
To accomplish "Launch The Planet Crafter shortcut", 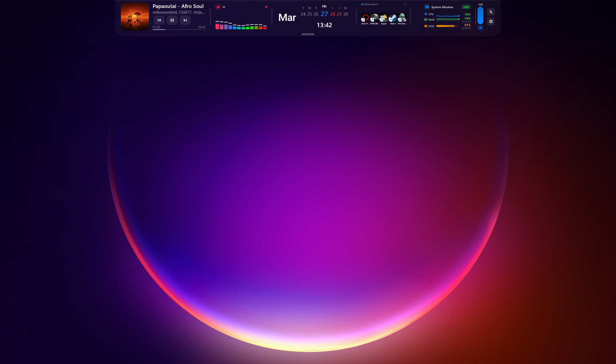I will (x=402, y=18).
